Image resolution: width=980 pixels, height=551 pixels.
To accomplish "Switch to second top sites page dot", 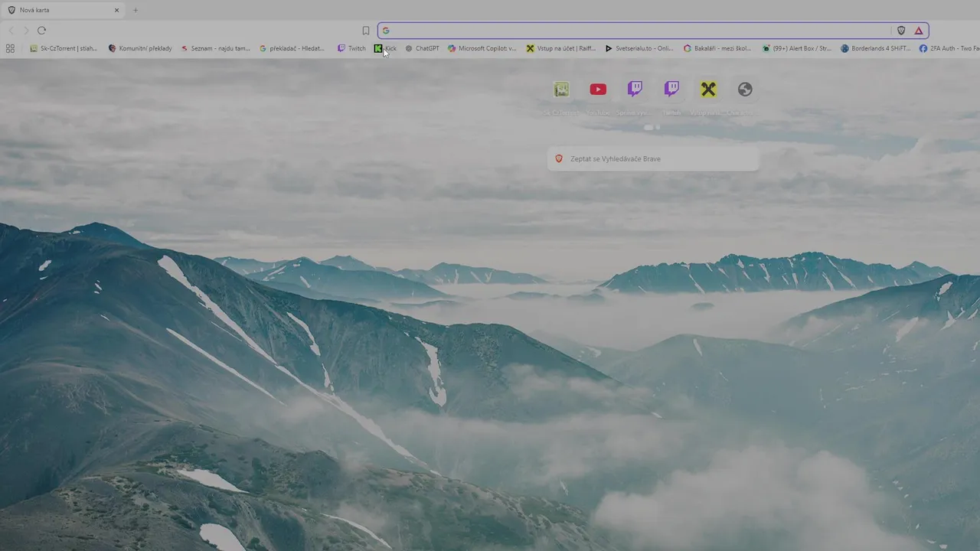I will (658, 128).
